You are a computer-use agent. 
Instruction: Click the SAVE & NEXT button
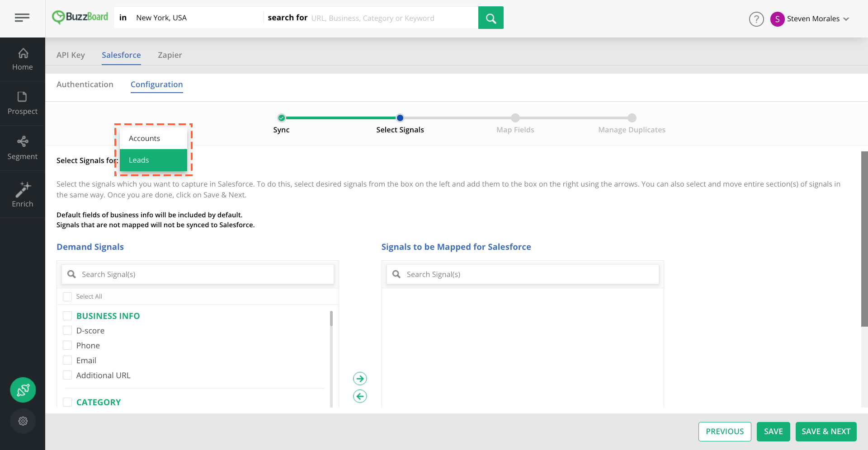(826, 431)
